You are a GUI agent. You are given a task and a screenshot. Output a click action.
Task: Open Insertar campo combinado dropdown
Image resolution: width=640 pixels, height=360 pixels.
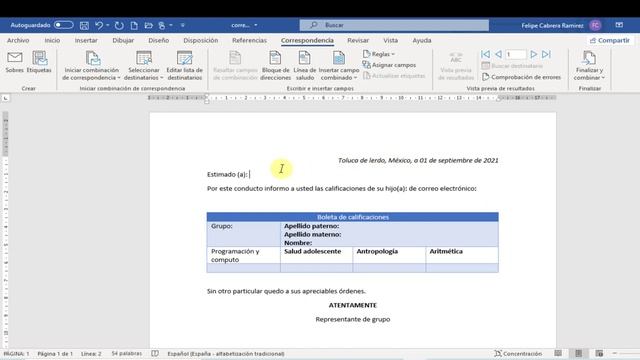pyautogui.click(x=339, y=66)
